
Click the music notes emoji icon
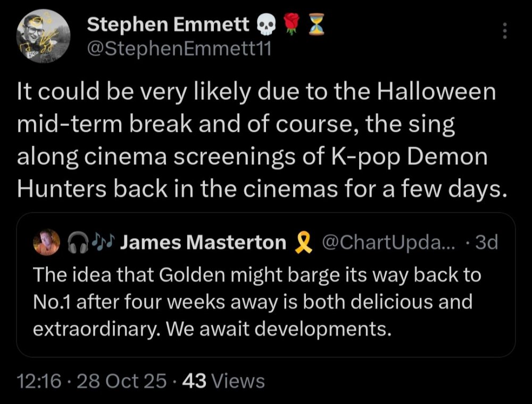(100, 241)
